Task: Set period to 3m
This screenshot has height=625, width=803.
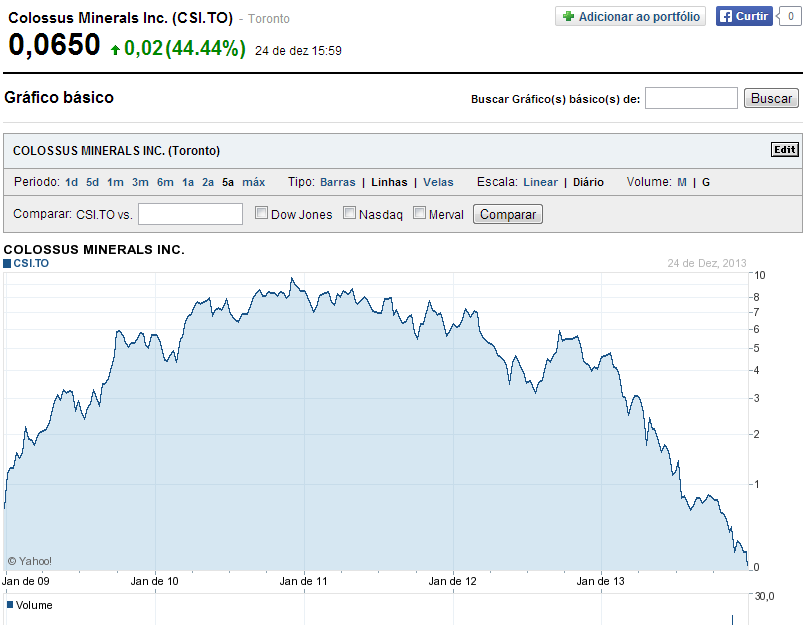Action: 140,182
